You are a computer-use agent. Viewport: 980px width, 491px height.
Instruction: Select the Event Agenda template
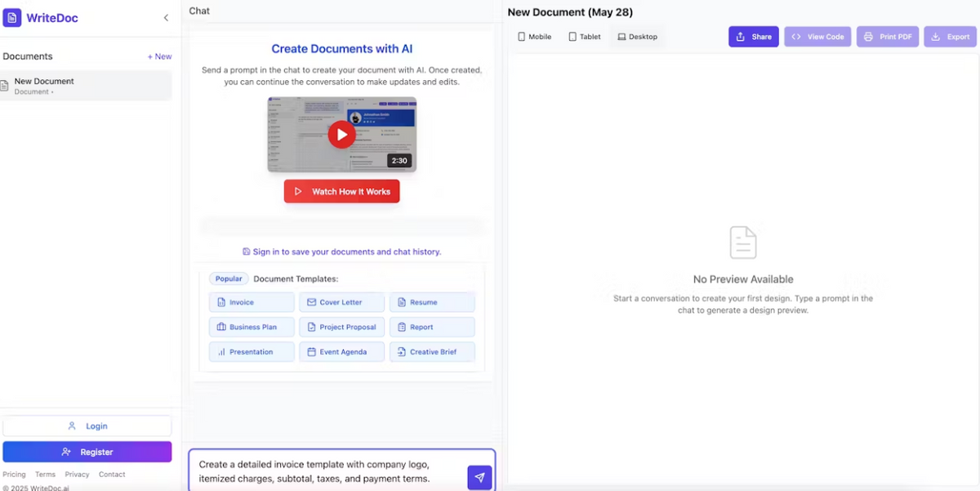[341, 351]
